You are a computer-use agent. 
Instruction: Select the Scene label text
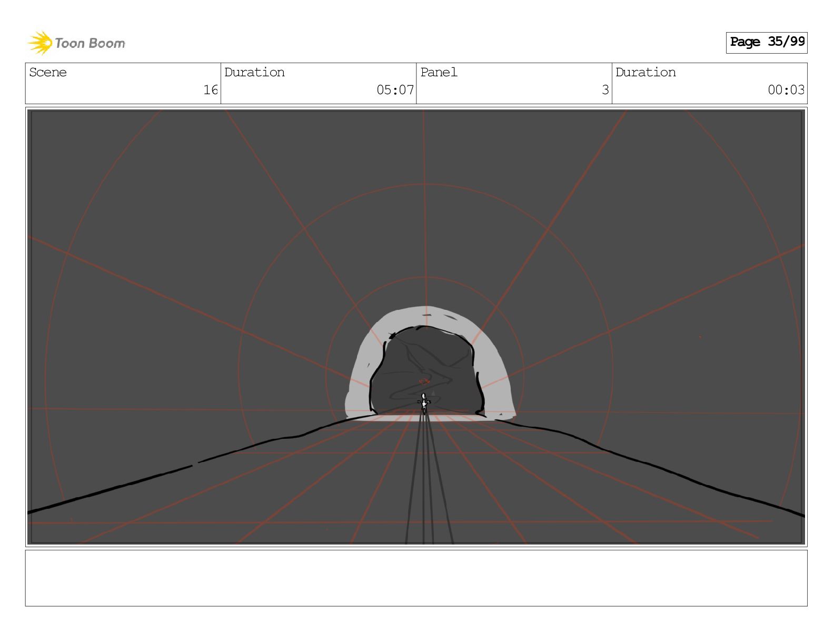tap(48, 72)
